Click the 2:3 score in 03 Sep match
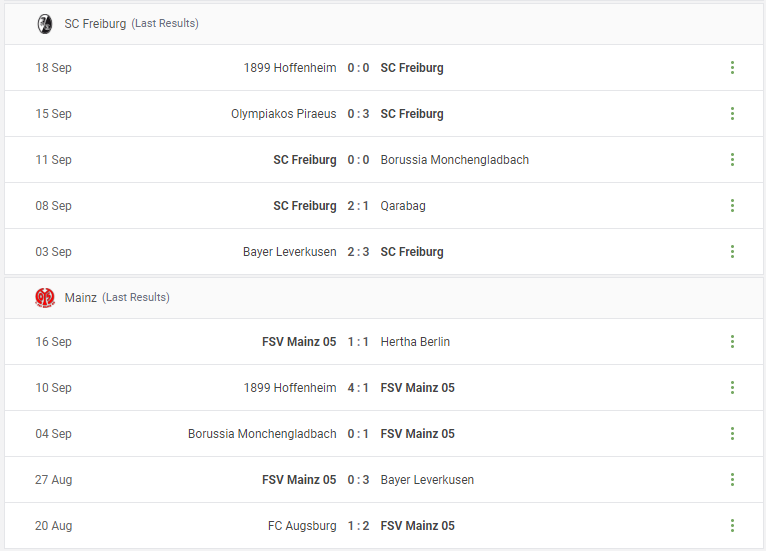Image resolution: width=766 pixels, height=551 pixels. pyautogui.click(x=358, y=252)
